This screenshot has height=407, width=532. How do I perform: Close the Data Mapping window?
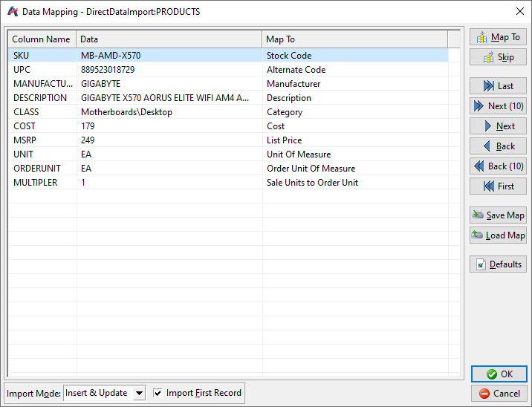(x=519, y=11)
